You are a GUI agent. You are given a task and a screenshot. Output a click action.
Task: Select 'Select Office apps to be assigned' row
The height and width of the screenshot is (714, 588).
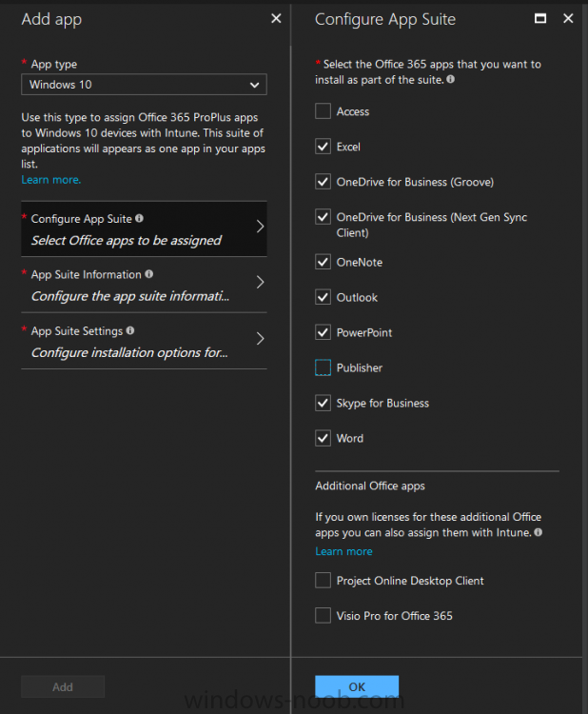(x=144, y=229)
